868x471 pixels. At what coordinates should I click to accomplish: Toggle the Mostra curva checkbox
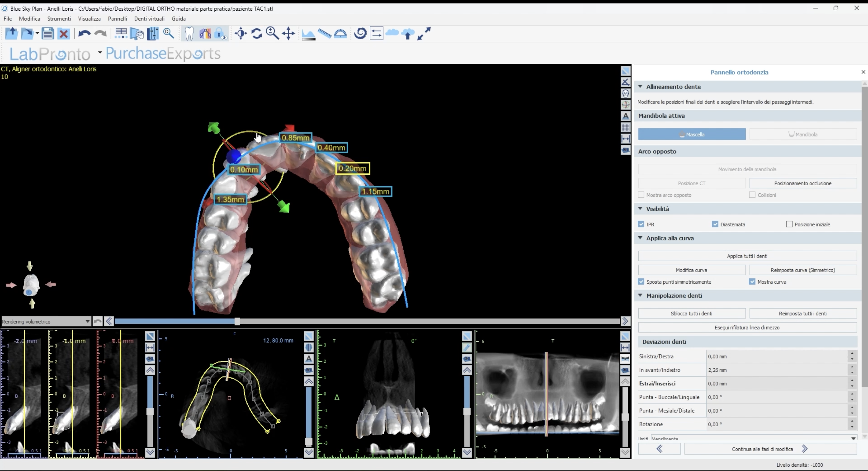752,282
